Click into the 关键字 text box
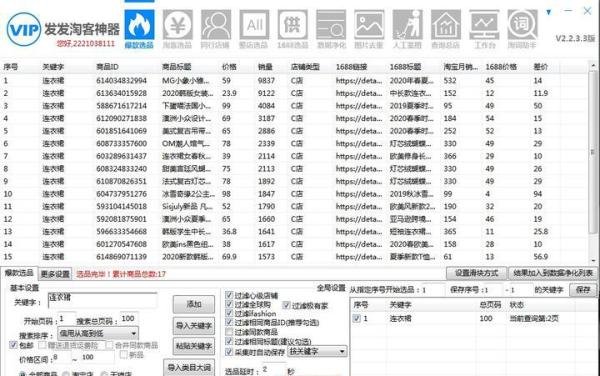Screen dimensions: 600x376 coord(103,301)
